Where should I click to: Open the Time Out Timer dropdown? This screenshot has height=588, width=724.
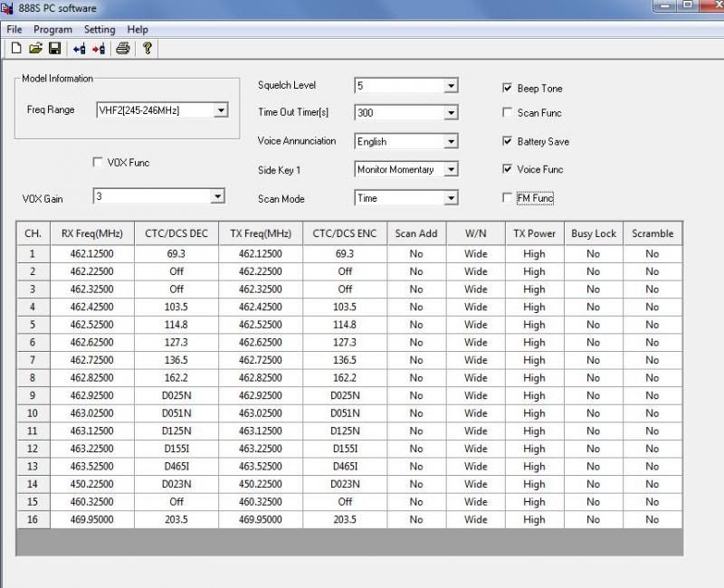click(451, 112)
